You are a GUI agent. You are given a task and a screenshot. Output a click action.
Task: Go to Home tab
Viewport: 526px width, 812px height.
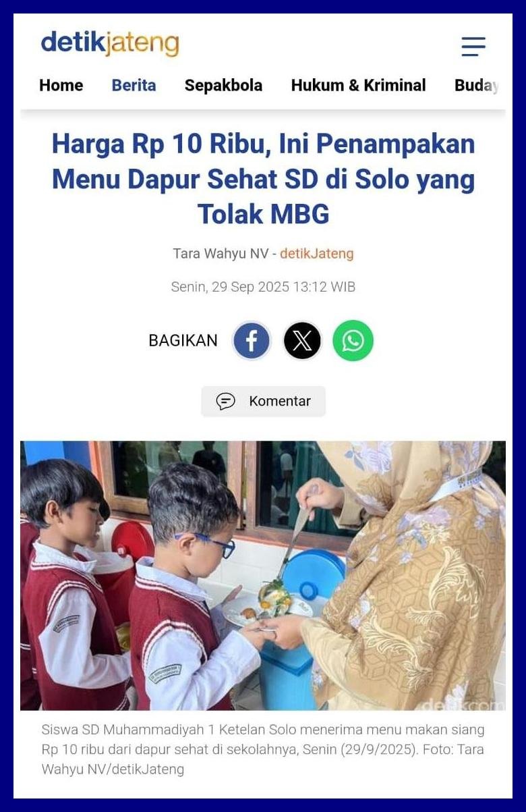[61, 86]
